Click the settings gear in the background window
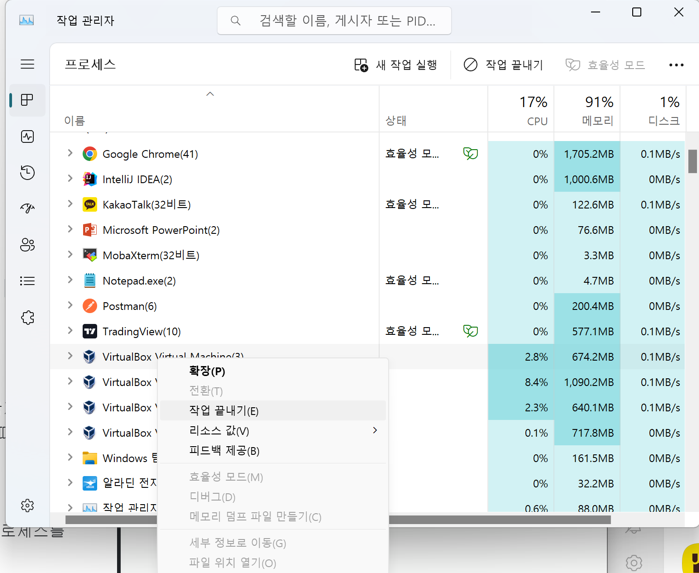The image size is (699, 573). click(x=633, y=562)
